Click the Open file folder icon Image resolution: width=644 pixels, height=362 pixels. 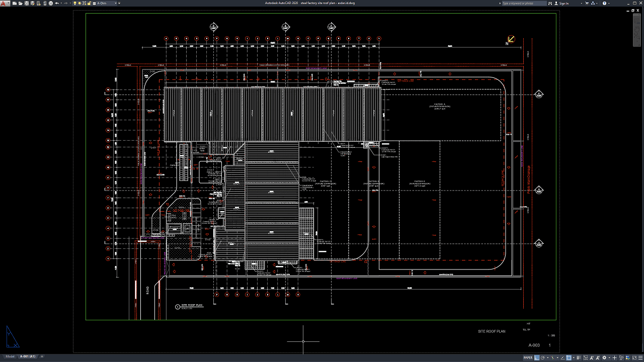point(20,3)
